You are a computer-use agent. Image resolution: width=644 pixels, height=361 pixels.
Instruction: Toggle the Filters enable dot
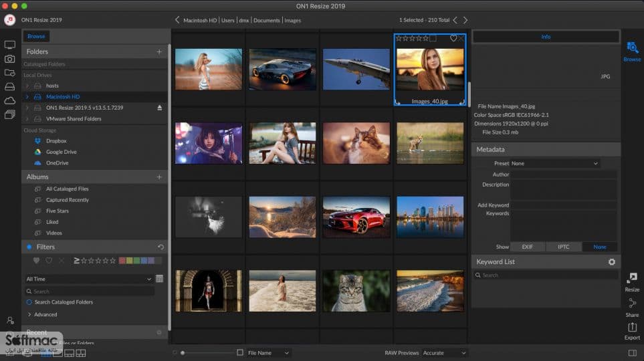(x=29, y=247)
